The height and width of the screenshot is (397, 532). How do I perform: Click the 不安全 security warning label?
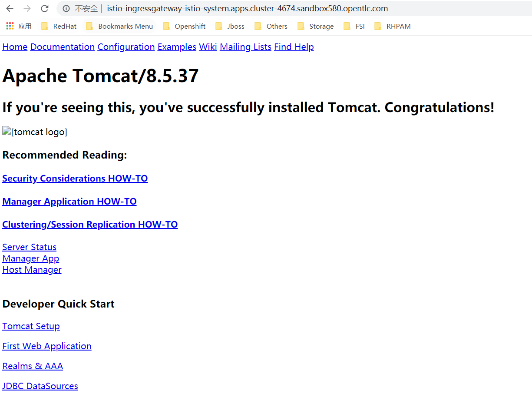86,8
